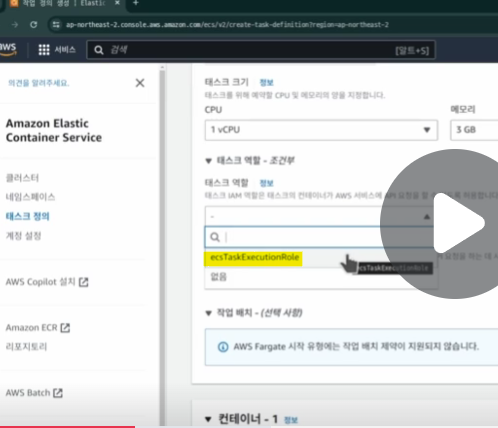498x428 pixels.
Task: Click red video progress bar at bottom
Action: 67,427
